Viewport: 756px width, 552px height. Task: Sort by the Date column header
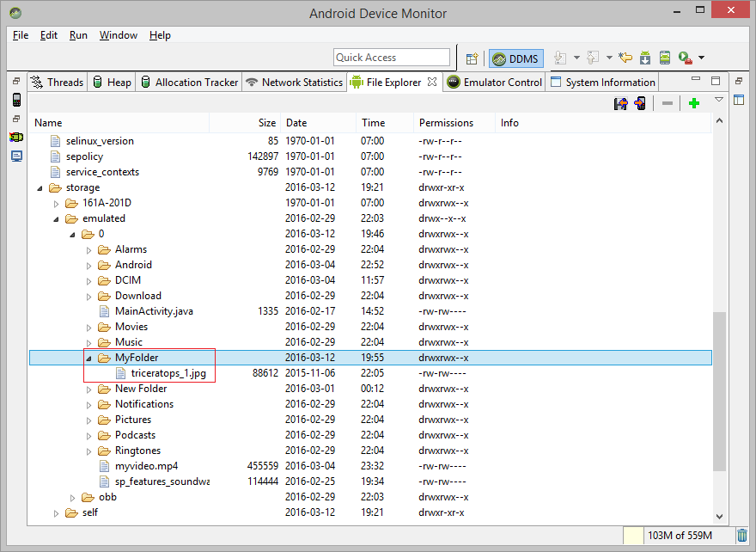point(318,123)
